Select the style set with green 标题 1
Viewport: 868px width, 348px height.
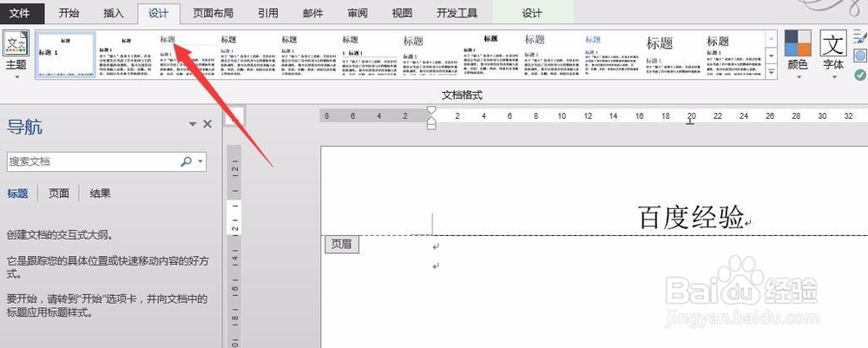(674, 54)
